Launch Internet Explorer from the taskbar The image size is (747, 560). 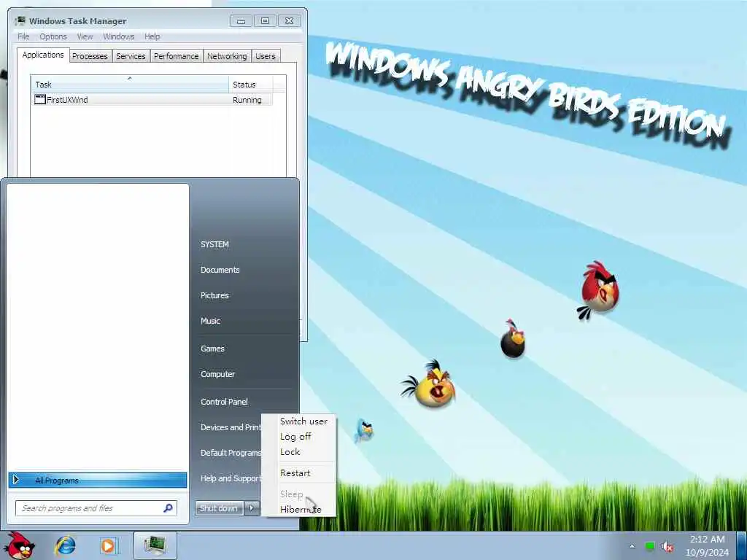click(x=65, y=545)
